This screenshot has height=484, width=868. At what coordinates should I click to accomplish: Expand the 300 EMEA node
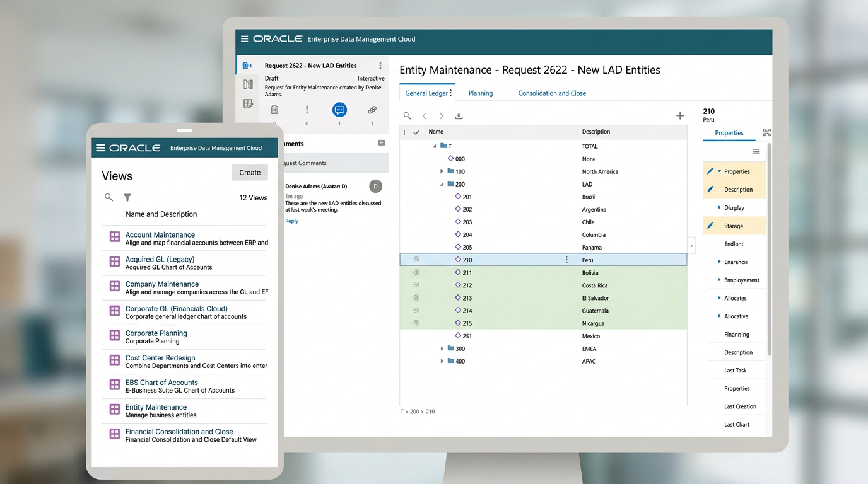coord(442,349)
